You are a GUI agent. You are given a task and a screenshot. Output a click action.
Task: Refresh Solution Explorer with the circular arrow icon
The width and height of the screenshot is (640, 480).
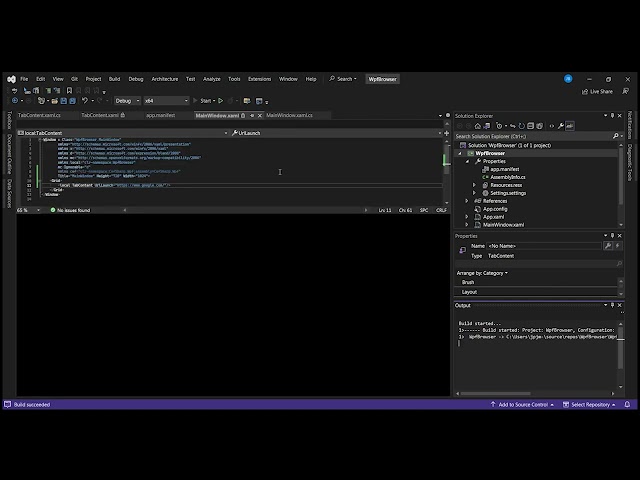[x=521, y=126]
